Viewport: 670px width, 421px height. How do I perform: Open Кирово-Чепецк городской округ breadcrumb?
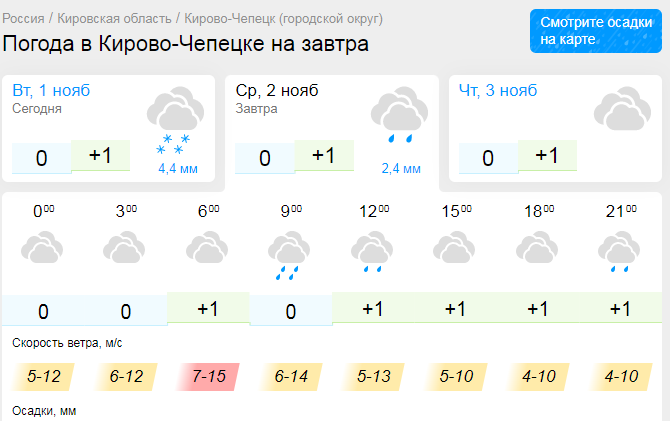pos(288,19)
